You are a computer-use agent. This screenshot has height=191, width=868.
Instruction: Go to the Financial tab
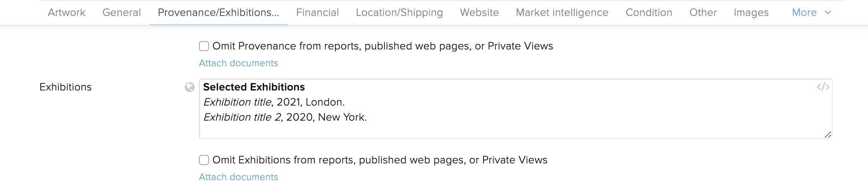318,13
